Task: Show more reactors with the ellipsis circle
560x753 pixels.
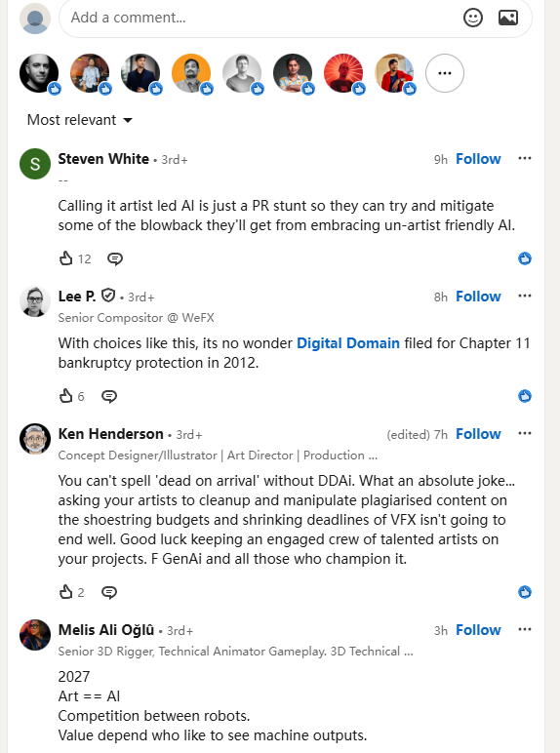Action: tap(445, 73)
